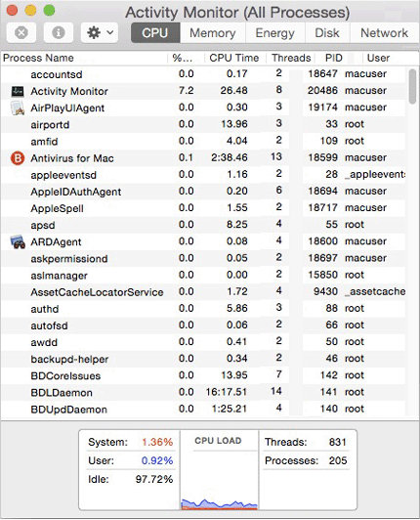Click the Activity Monitor process icon
Screen dimensions: 420x520
pos(18,91)
